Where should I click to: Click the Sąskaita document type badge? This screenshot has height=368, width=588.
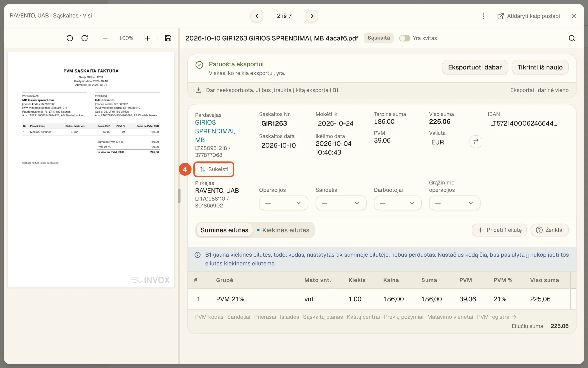[x=379, y=38]
